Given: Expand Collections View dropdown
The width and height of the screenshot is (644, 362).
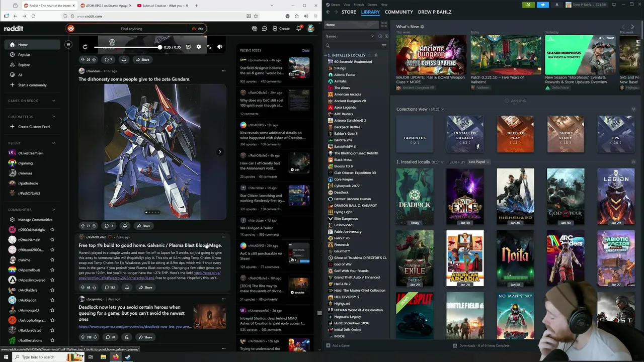Looking at the screenshot, I should [x=442, y=109].
